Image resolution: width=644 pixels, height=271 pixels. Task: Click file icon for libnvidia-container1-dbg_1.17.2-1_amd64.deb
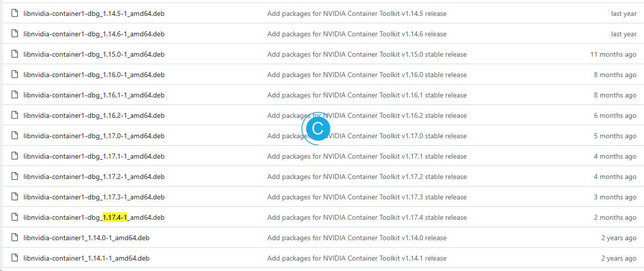(14, 177)
